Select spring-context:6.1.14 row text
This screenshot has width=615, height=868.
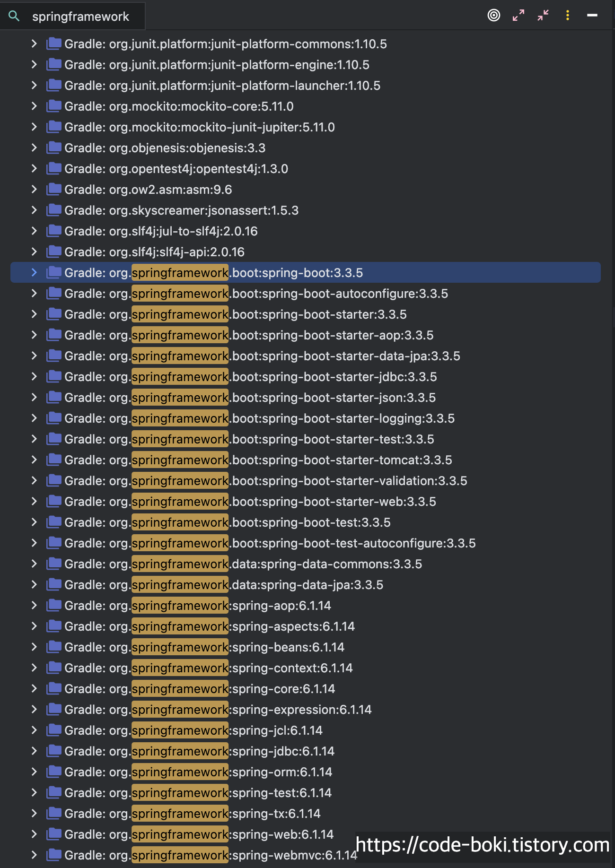coord(209,668)
